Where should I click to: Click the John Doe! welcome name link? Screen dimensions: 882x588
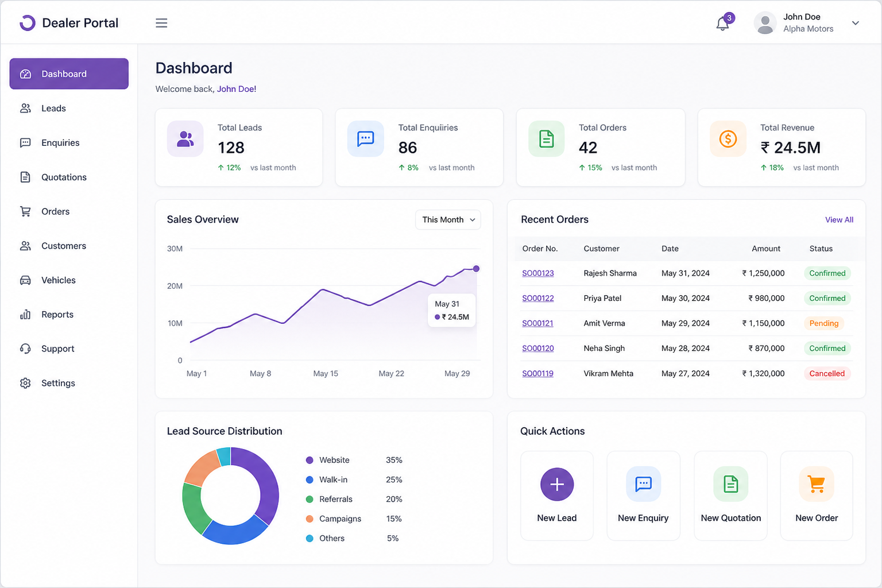[237, 89]
